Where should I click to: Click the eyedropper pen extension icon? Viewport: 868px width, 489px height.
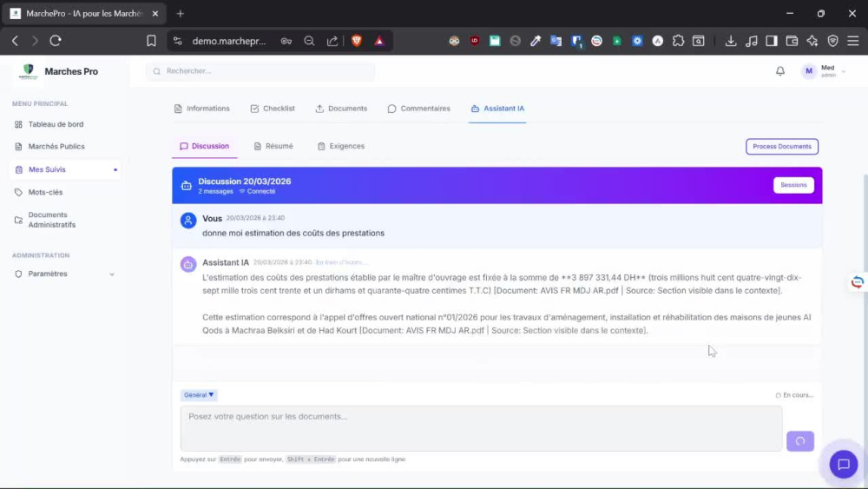click(536, 41)
